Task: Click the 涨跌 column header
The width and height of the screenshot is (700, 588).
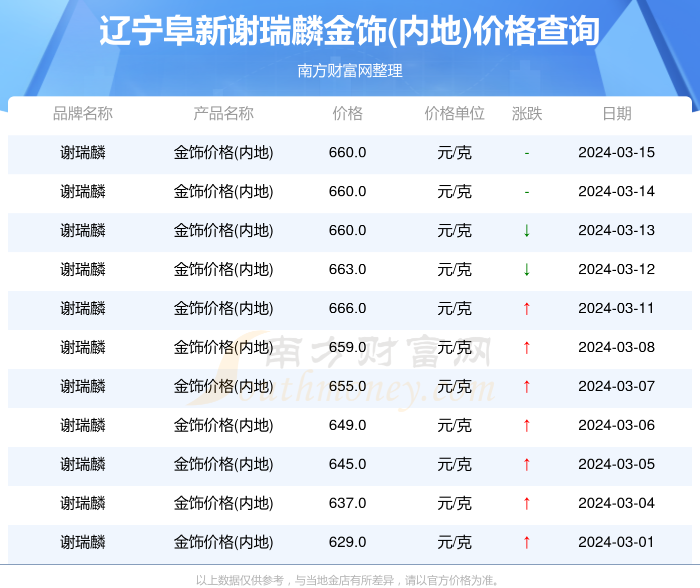Action: click(527, 114)
